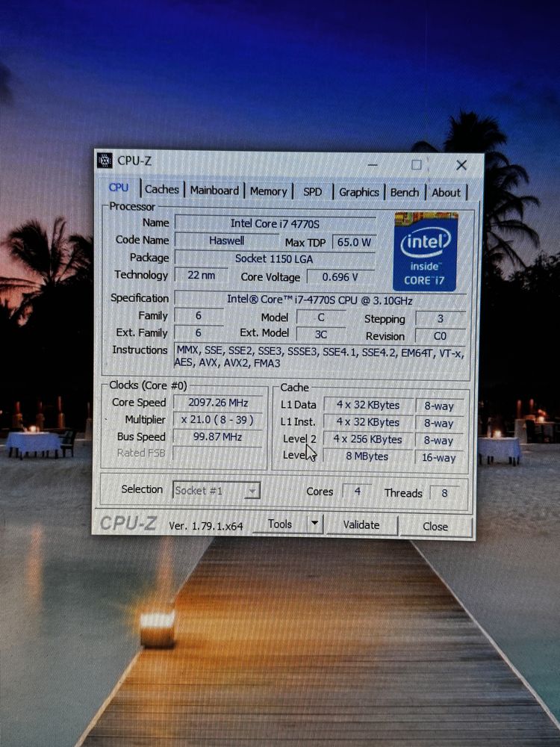Click the Max TDP value '65.0 W'
Viewport: 560px width, 747px height.
(x=354, y=242)
